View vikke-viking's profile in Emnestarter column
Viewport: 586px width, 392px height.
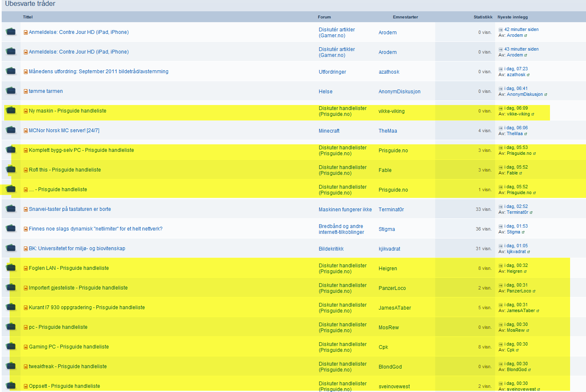[x=391, y=111]
